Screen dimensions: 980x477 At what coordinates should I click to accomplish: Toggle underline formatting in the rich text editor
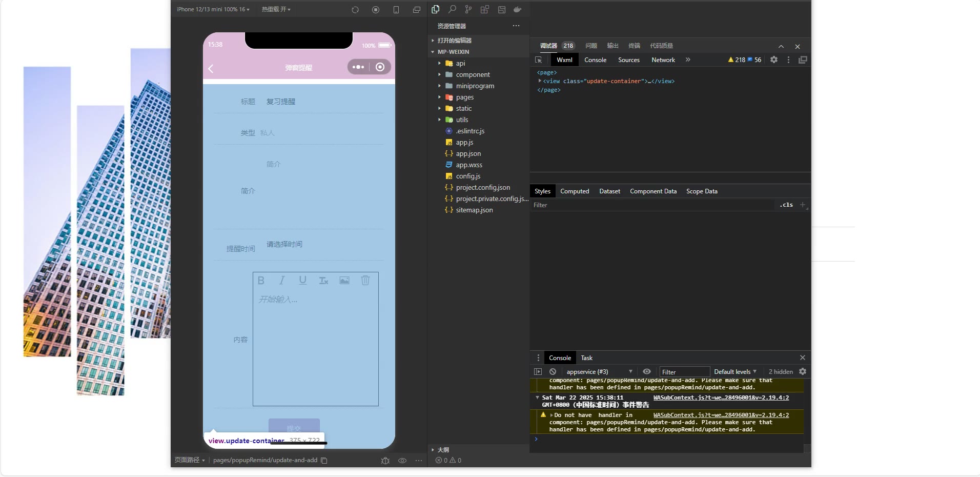click(x=303, y=281)
